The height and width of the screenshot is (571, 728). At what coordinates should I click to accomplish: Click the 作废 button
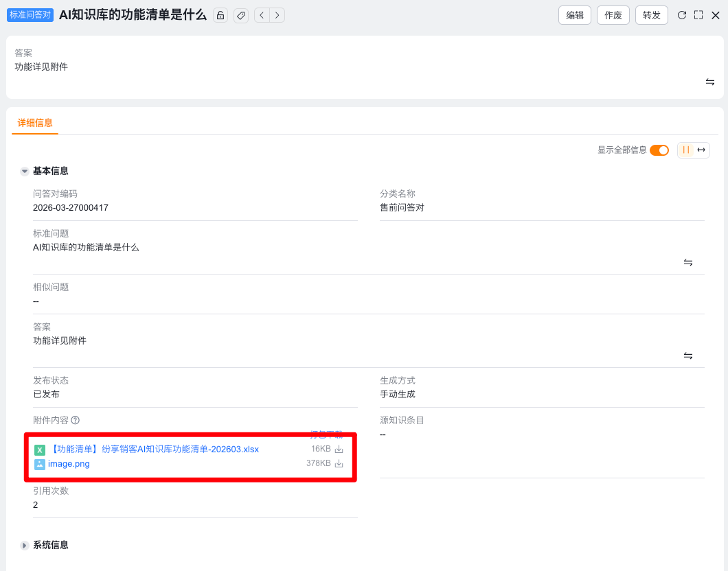[x=613, y=15]
